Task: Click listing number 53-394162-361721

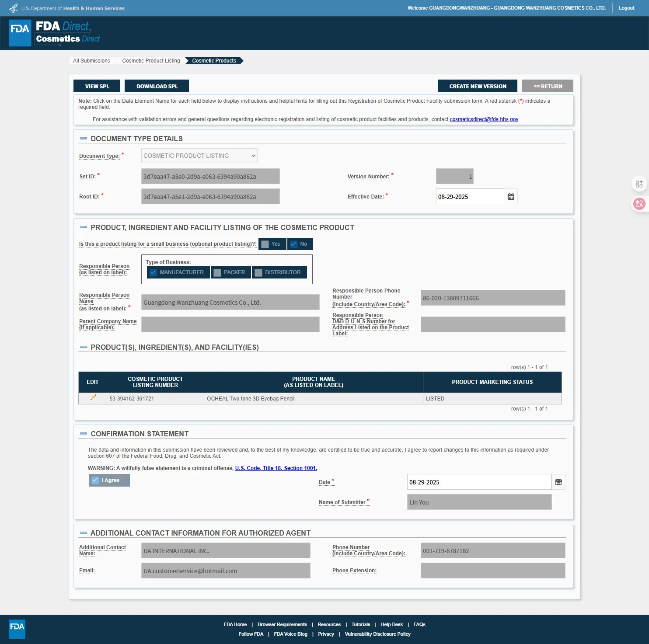Action: point(132,399)
